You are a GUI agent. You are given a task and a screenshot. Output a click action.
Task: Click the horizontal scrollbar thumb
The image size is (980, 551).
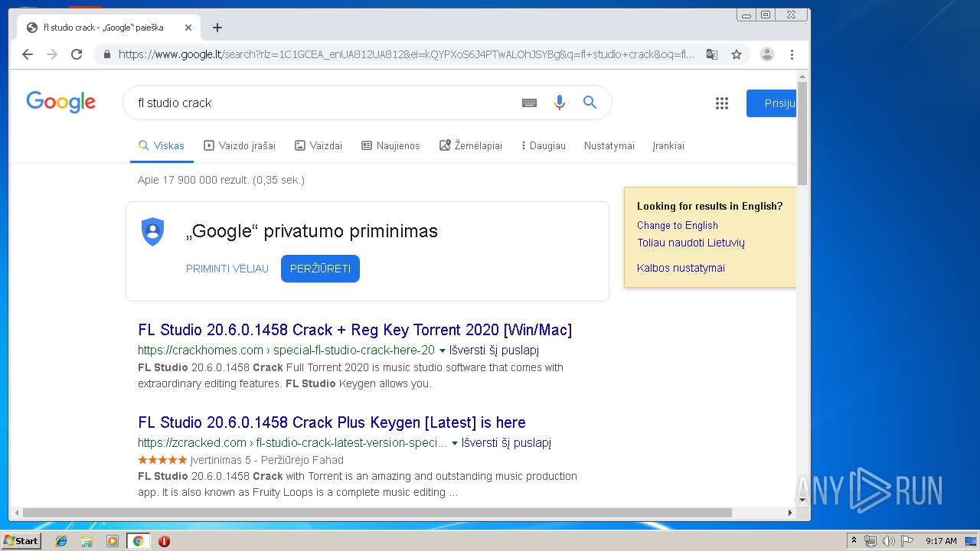pyautogui.click(x=377, y=513)
